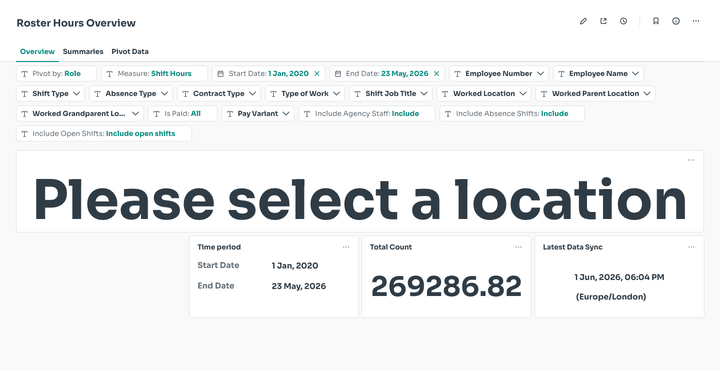720x371 pixels.
Task: Bookmark this dashboard
Action: pyautogui.click(x=656, y=21)
